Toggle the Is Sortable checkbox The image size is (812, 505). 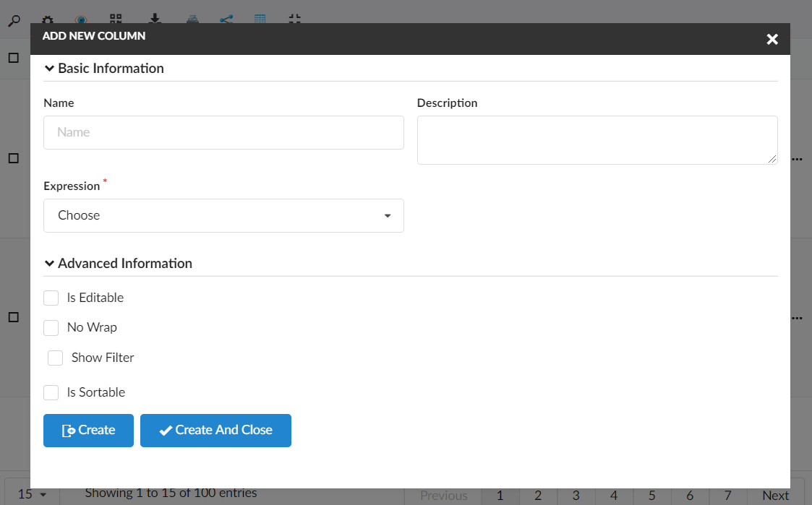point(51,392)
